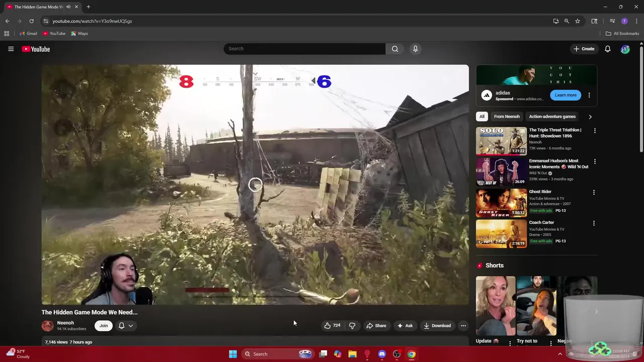Viewport: 644px width, 362px height.
Task: Start voice search with the microphone
Action: pos(415,49)
